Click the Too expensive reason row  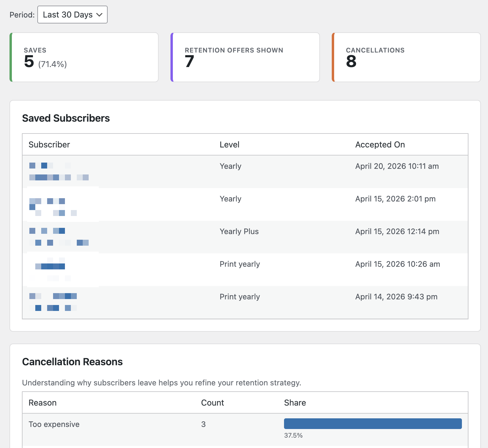(x=245, y=430)
